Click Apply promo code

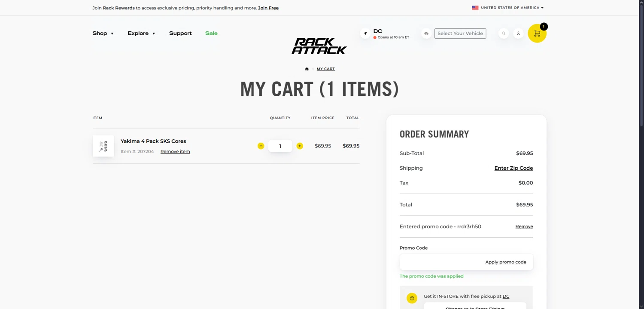click(x=506, y=262)
